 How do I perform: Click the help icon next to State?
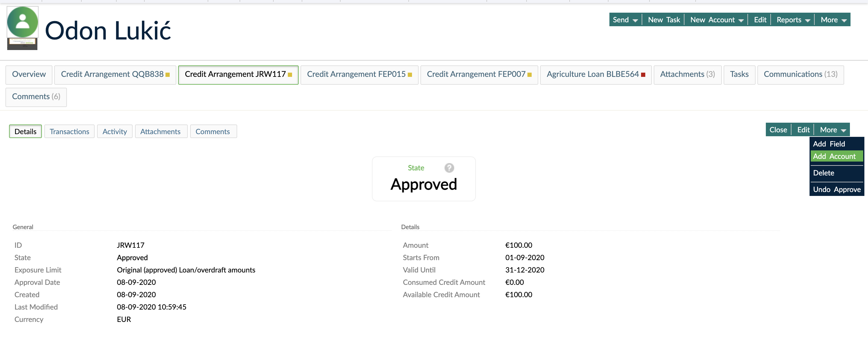tap(449, 168)
